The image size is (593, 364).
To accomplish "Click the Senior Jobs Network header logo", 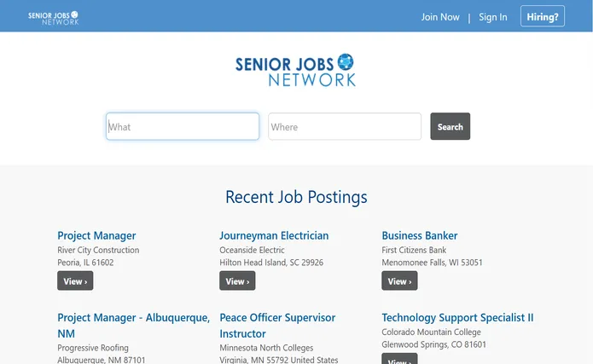I will pos(53,18).
